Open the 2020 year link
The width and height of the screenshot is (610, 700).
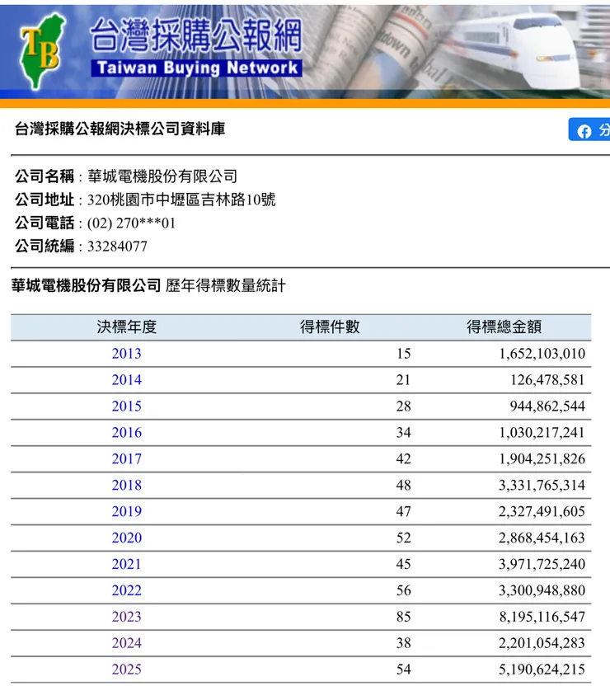point(126,538)
